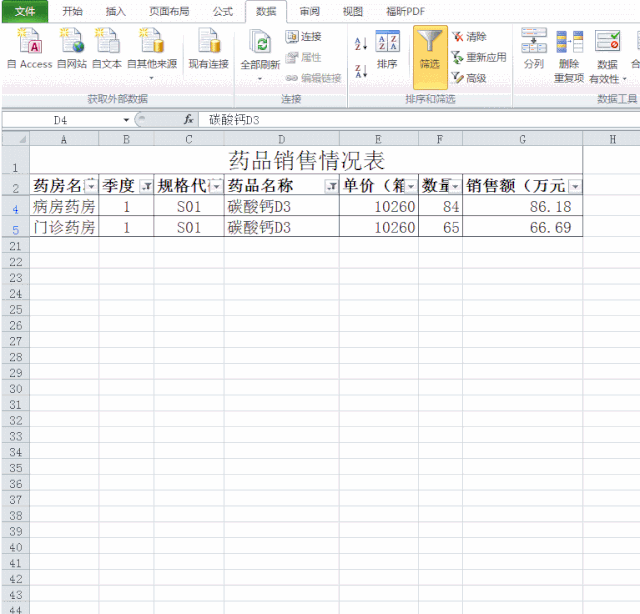This screenshot has width=640, height=614.
Task: Switch to 页面布局 tab
Action: 169,11
